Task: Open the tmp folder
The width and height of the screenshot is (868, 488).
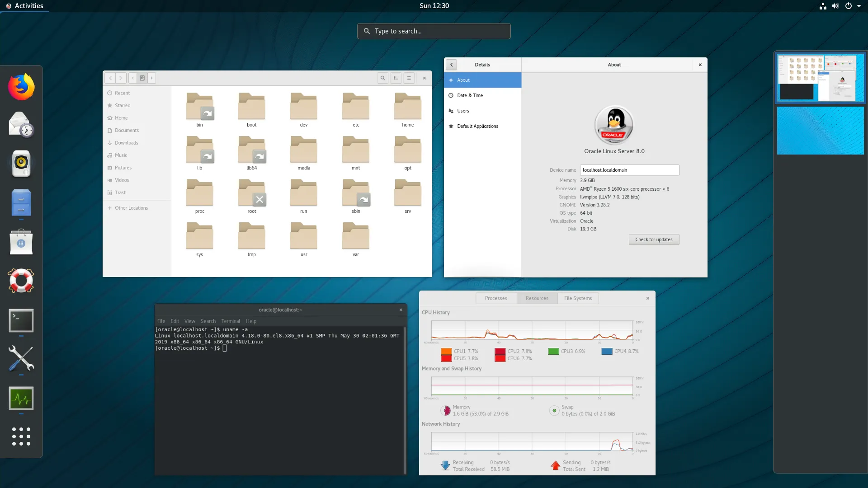Action: pos(252,239)
